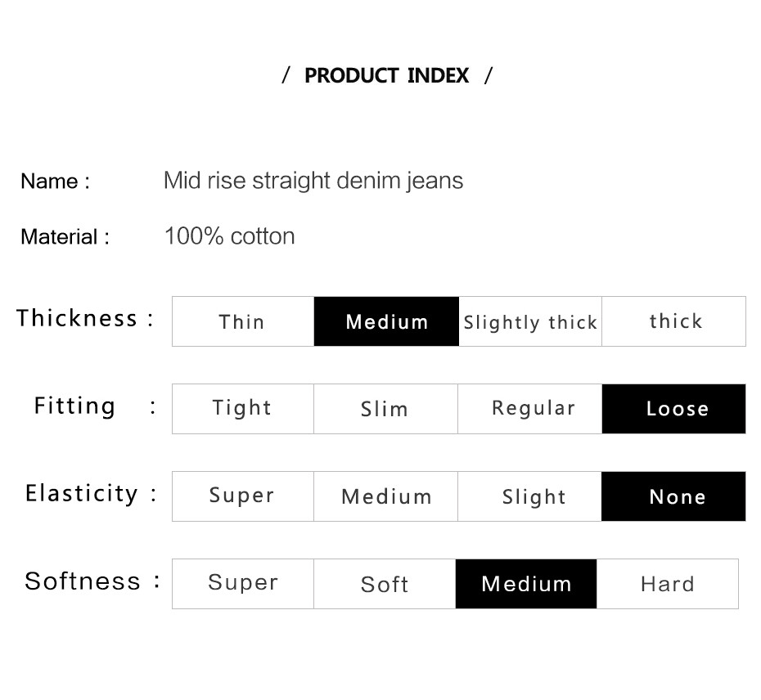The height and width of the screenshot is (700, 761).
Task: Select Medium thickness option
Action: pyautogui.click(x=386, y=321)
